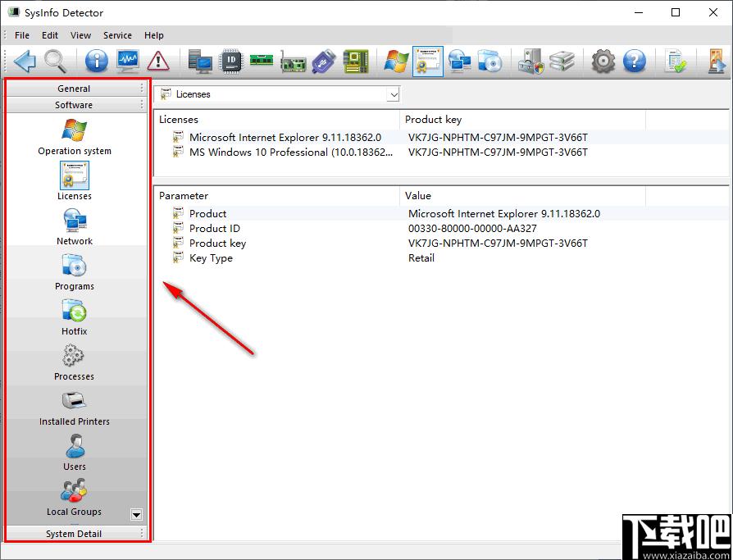
Task: Open Hotfix in the sidebar
Action: (75, 317)
